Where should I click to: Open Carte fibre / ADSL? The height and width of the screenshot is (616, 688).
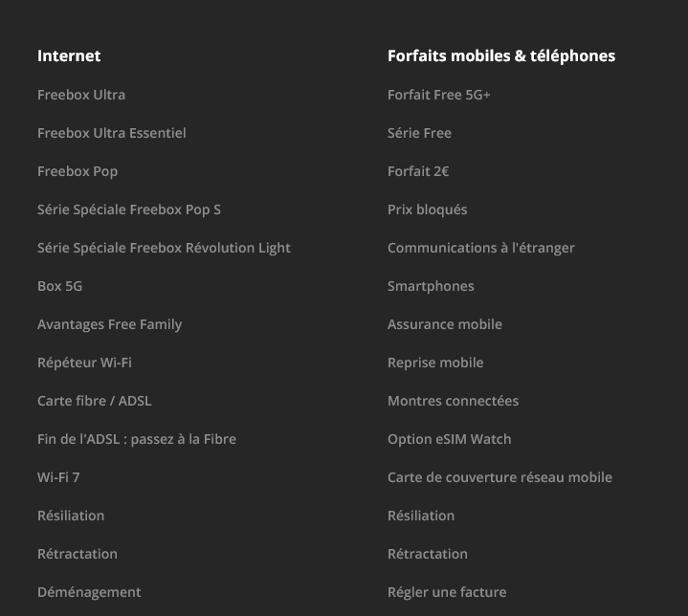(x=95, y=401)
